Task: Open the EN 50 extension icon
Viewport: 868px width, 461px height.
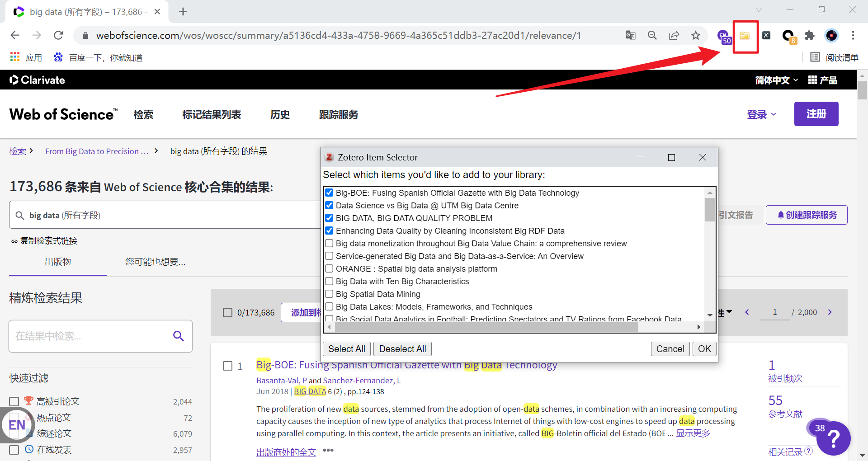Action: coord(724,36)
